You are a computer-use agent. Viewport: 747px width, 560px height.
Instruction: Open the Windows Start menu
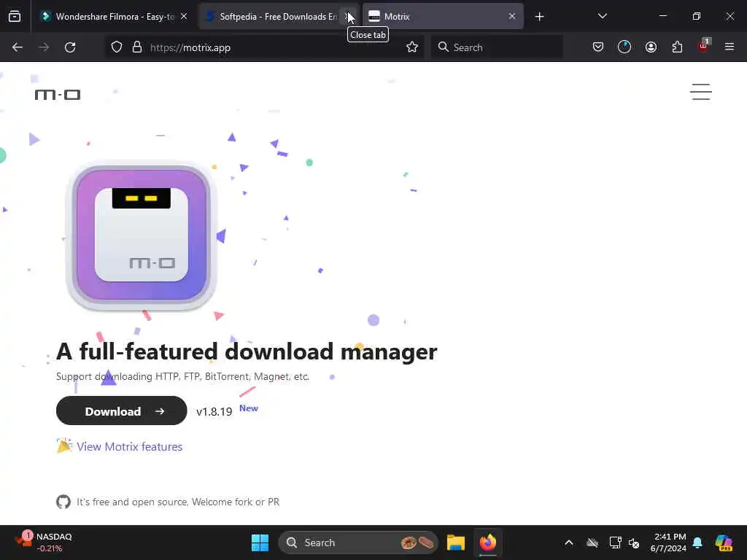point(260,542)
